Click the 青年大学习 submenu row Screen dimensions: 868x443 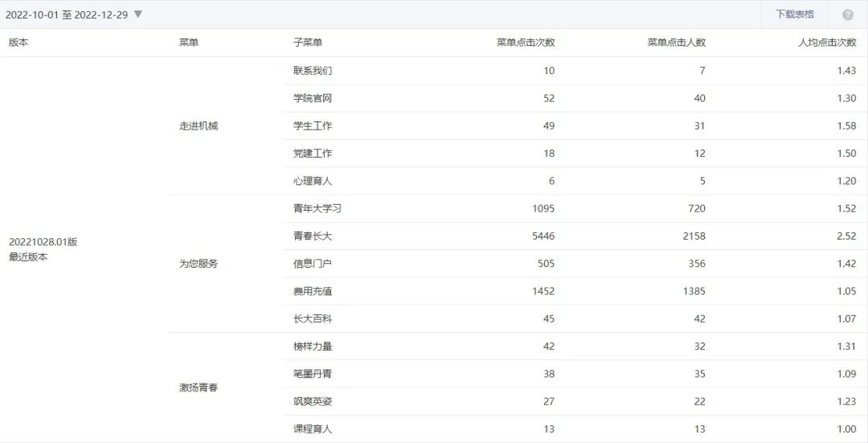[x=317, y=209]
